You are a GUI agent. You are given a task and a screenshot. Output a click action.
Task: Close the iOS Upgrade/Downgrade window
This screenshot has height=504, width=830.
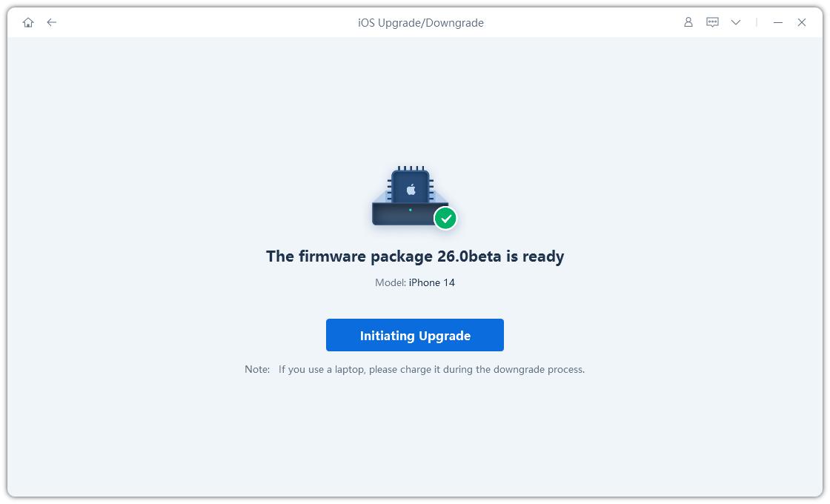click(x=802, y=22)
